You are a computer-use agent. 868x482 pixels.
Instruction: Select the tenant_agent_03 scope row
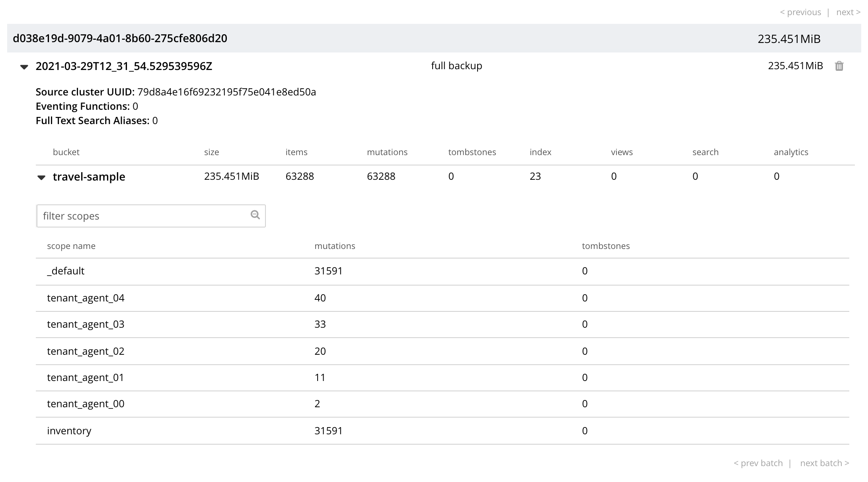tap(86, 325)
